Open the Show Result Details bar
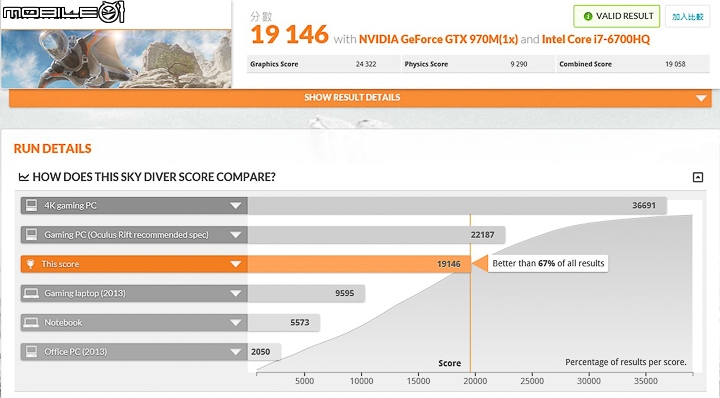720x398 pixels. 360,98
